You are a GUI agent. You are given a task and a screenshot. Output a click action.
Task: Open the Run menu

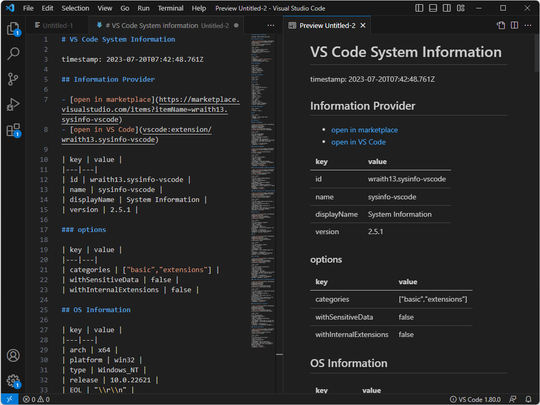coord(144,8)
